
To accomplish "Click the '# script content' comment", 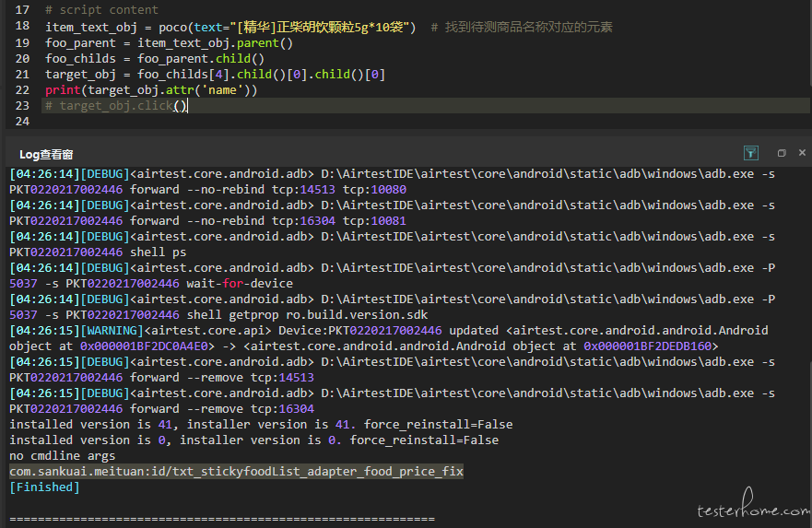I will [101, 10].
